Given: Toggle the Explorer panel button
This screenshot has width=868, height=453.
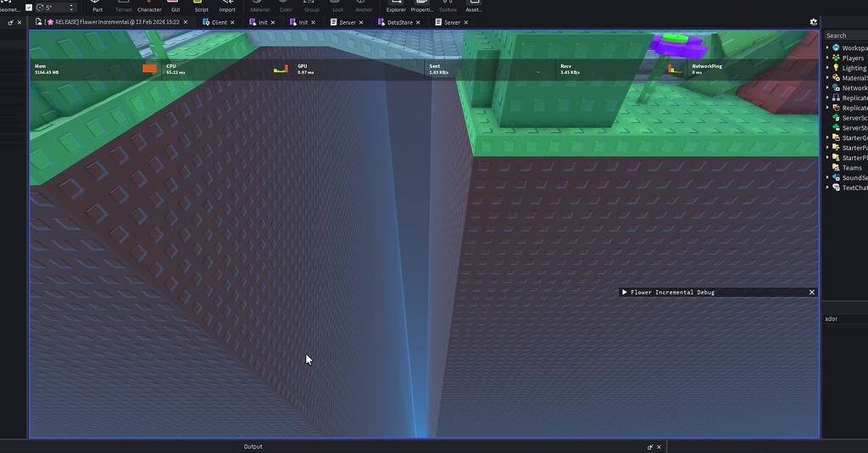Looking at the screenshot, I should [x=396, y=6].
